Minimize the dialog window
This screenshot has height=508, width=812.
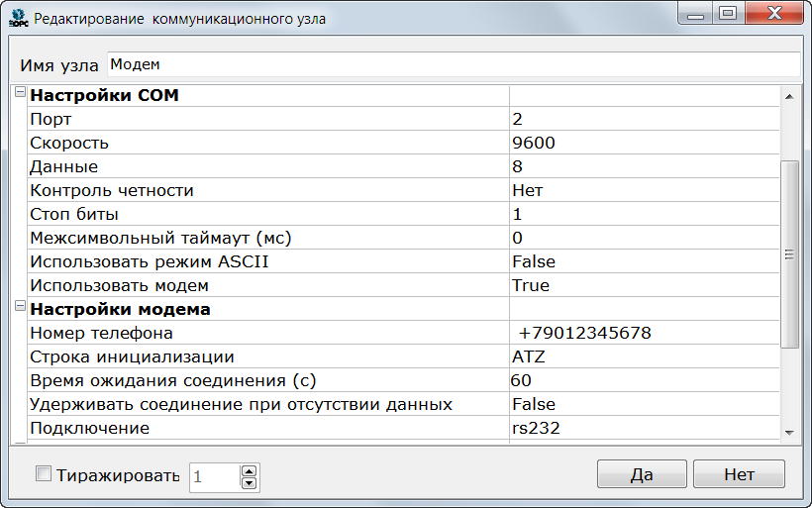[695, 14]
